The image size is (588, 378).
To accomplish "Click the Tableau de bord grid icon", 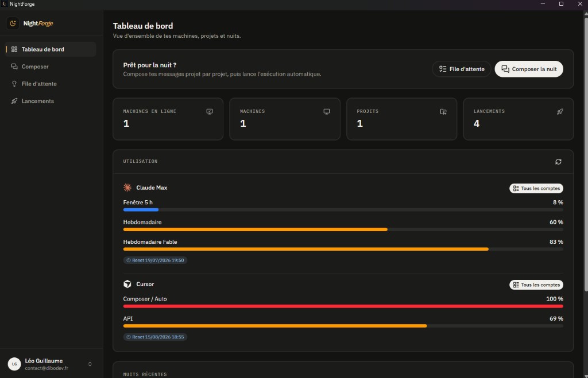I will pos(14,49).
